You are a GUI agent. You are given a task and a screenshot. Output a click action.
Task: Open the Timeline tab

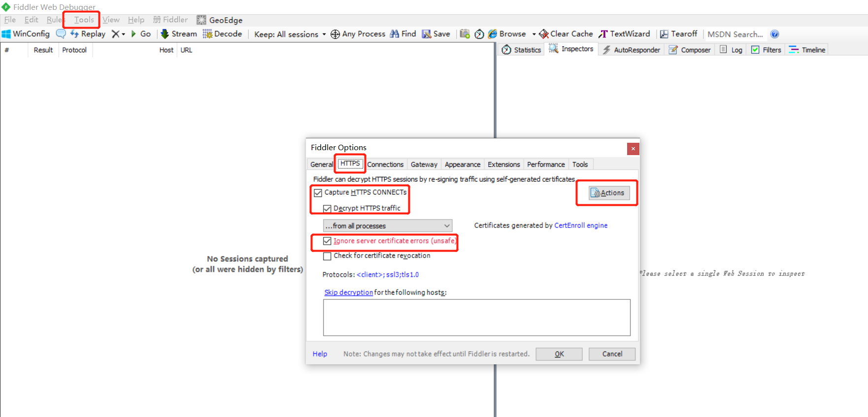(x=807, y=50)
